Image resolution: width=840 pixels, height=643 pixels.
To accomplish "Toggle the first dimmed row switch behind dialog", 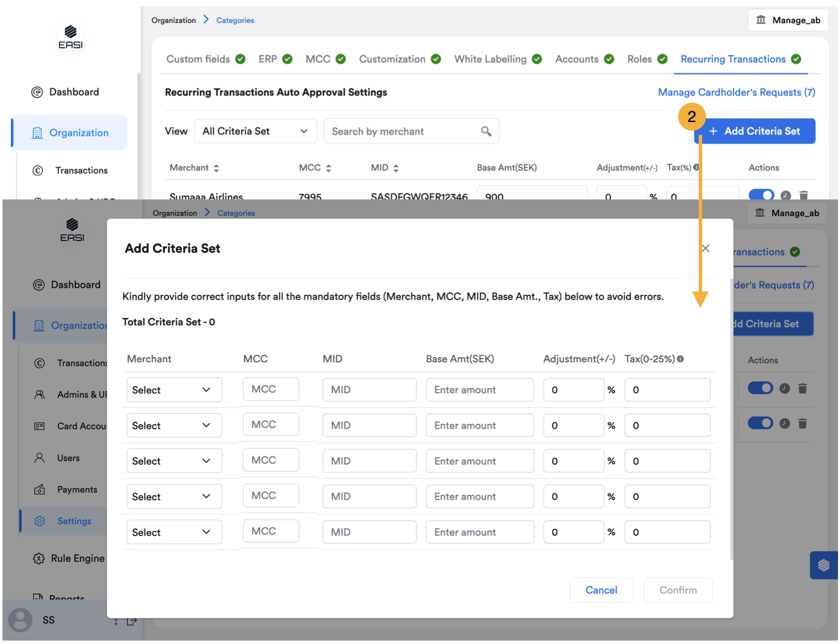I will tap(760, 388).
